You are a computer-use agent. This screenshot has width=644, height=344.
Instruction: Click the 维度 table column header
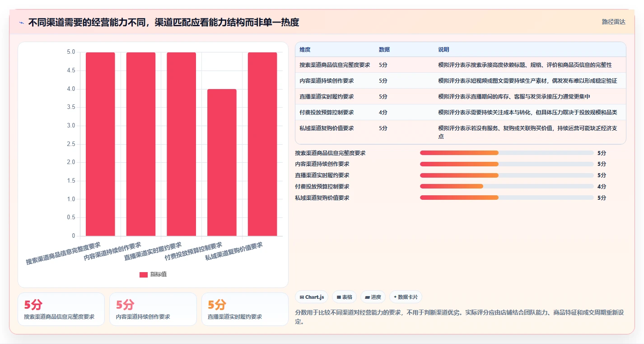point(305,49)
